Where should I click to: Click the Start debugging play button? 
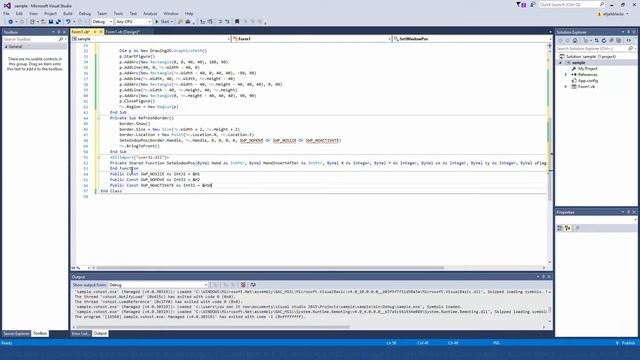[x=157, y=22]
